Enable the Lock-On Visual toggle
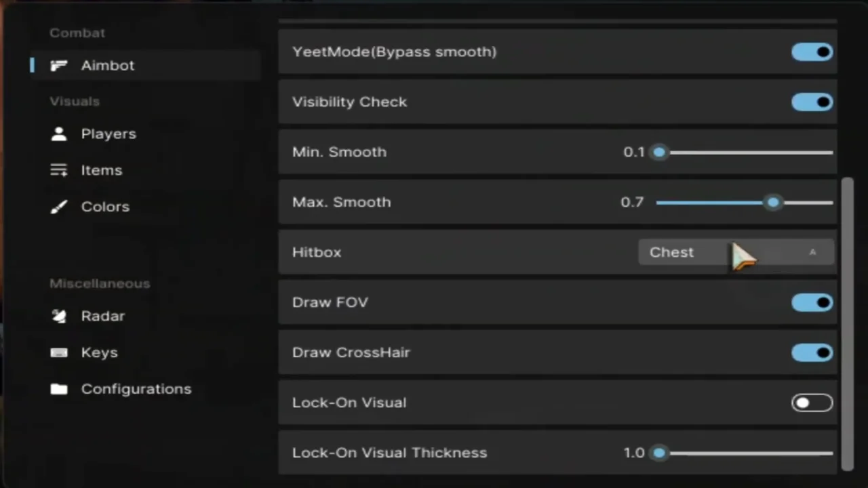This screenshot has width=868, height=488. (812, 403)
